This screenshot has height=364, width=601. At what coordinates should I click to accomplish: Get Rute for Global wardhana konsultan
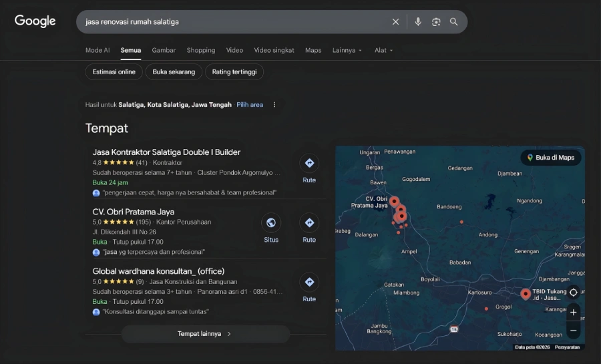(x=309, y=288)
